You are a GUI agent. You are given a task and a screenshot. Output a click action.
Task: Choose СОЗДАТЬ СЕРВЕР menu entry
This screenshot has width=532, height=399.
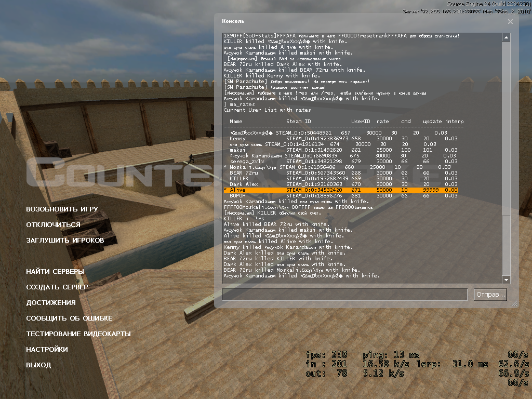click(x=57, y=287)
